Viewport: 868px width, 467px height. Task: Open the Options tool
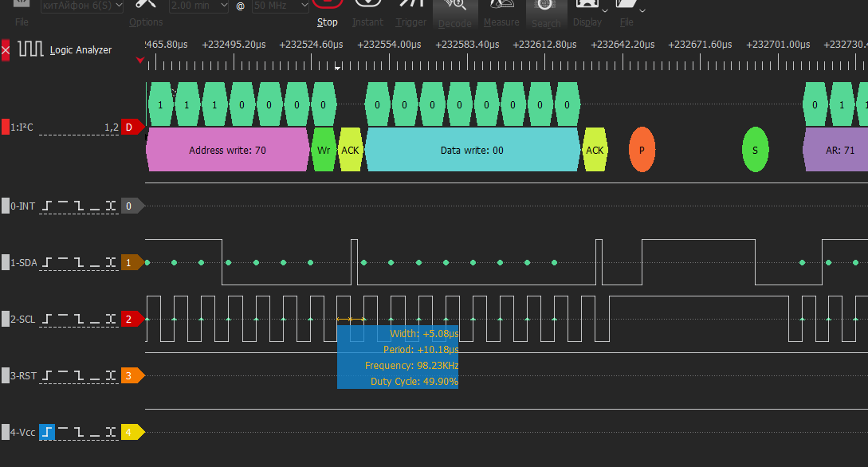pos(146,11)
